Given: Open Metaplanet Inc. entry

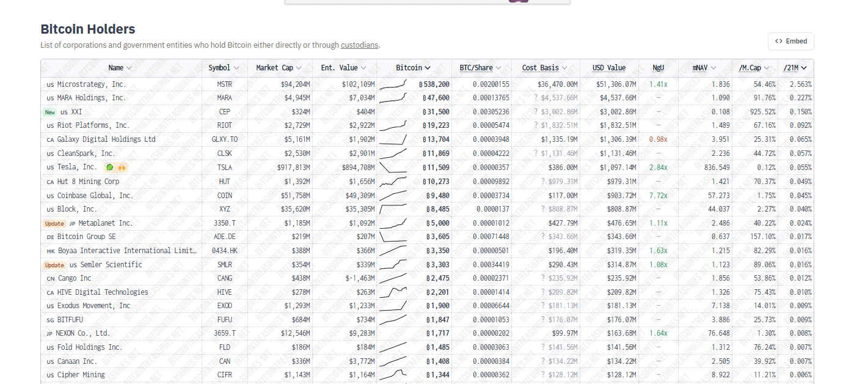Looking at the screenshot, I should click(105, 223).
